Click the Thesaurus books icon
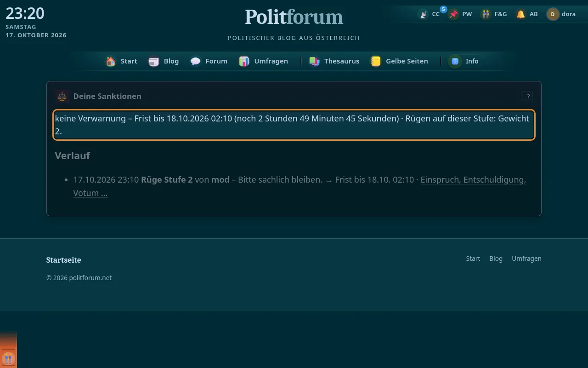Viewport: 588px width, 368px height. point(314,61)
